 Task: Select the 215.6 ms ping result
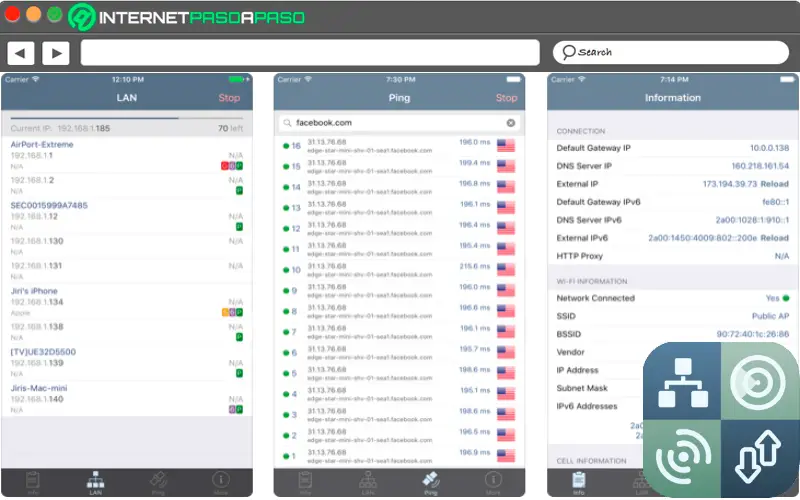(x=399, y=270)
